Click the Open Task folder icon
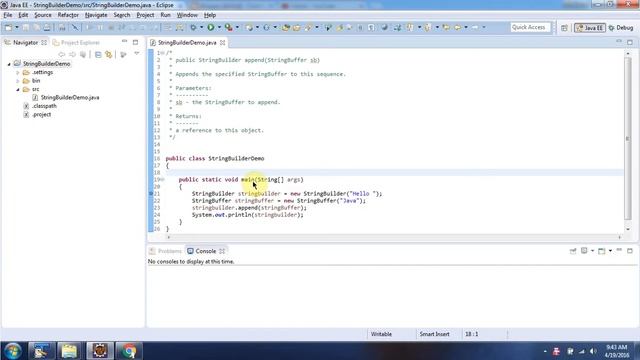The image size is (640, 360). click(x=297, y=27)
